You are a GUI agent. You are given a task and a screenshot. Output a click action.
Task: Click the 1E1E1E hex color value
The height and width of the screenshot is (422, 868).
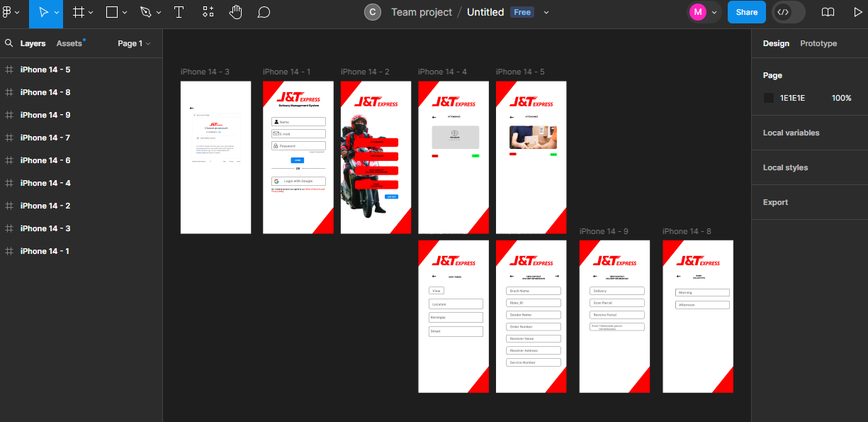click(792, 98)
